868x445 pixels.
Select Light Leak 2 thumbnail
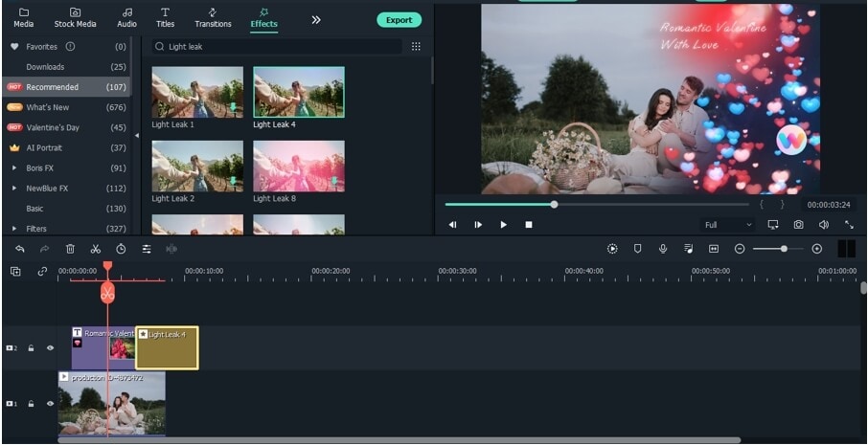click(197, 166)
